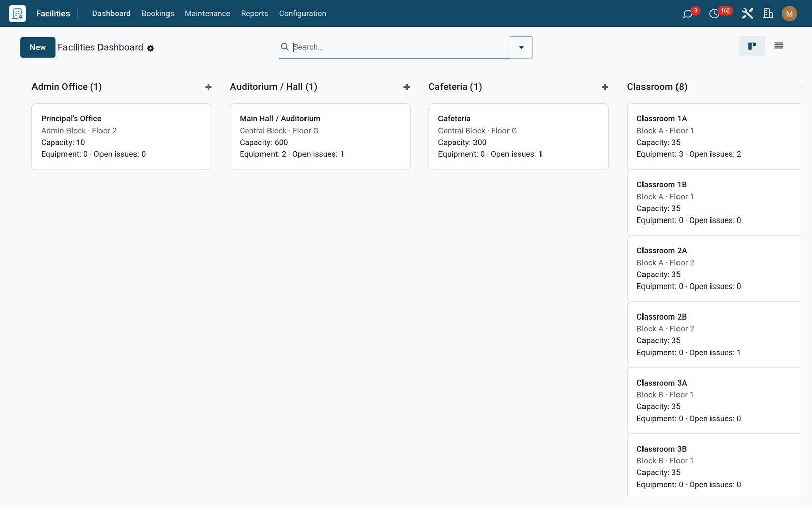This screenshot has width=812, height=508.
Task: Add a record in Auditorium / Hall column
Action: [x=407, y=87]
